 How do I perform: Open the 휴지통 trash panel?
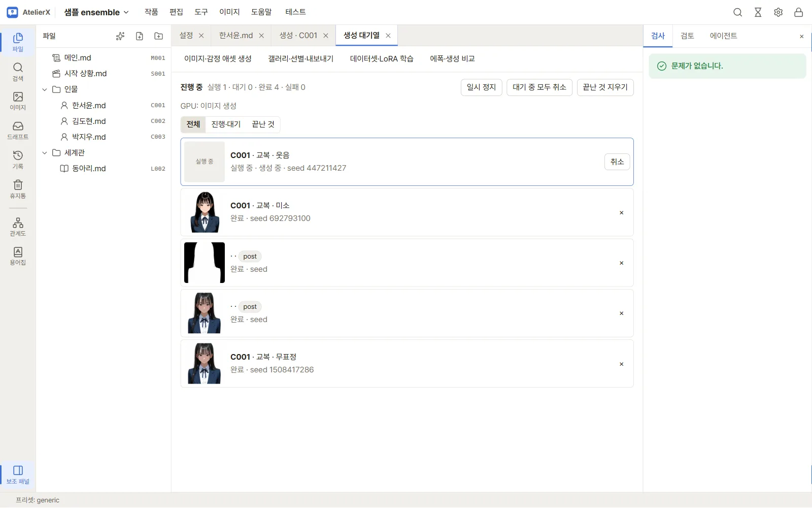point(18,189)
